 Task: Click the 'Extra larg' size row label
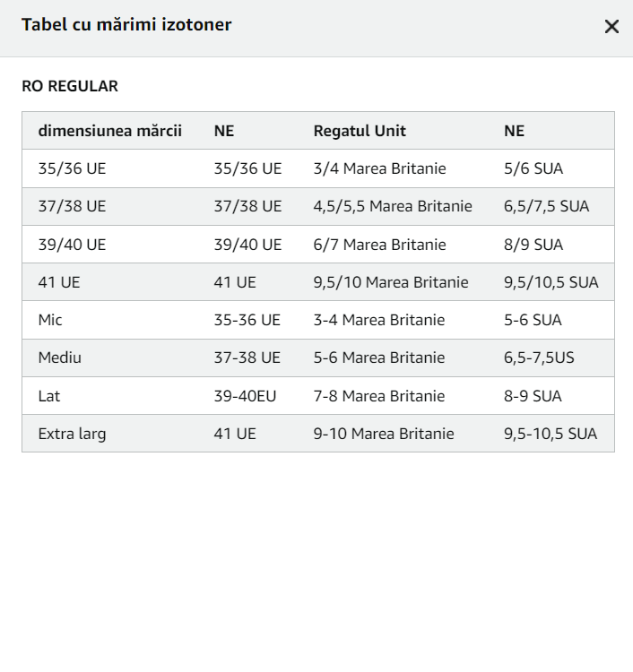tap(72, 434)
